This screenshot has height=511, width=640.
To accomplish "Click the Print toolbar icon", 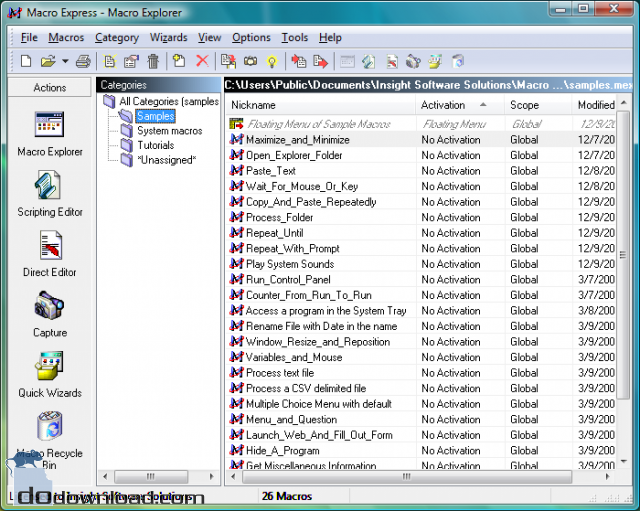I will tap(83, 61).
